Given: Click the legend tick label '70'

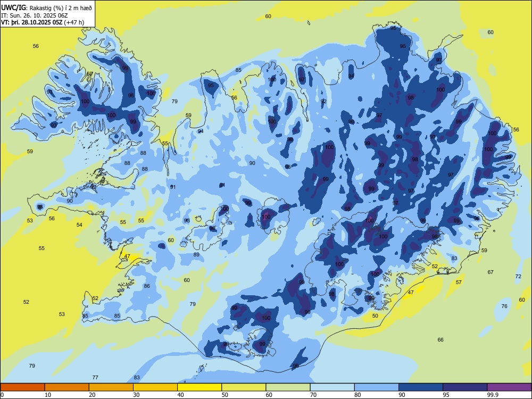Looking at the screenshot, I should (x=313, y=395).
